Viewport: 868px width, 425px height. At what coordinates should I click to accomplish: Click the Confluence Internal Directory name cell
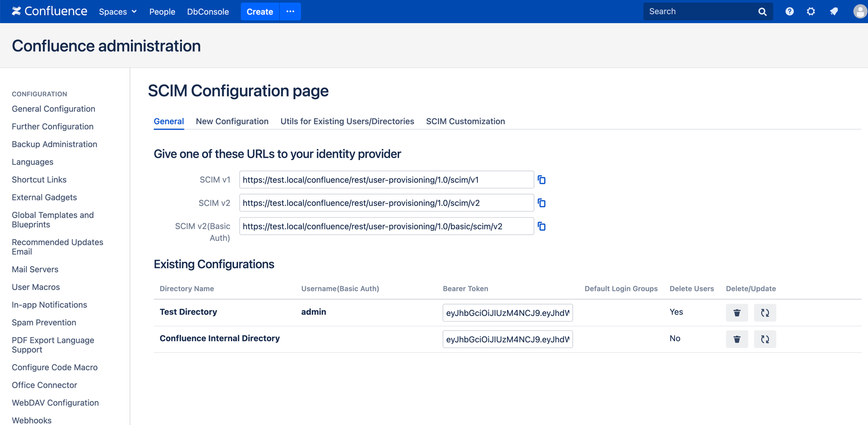point(220,338)
